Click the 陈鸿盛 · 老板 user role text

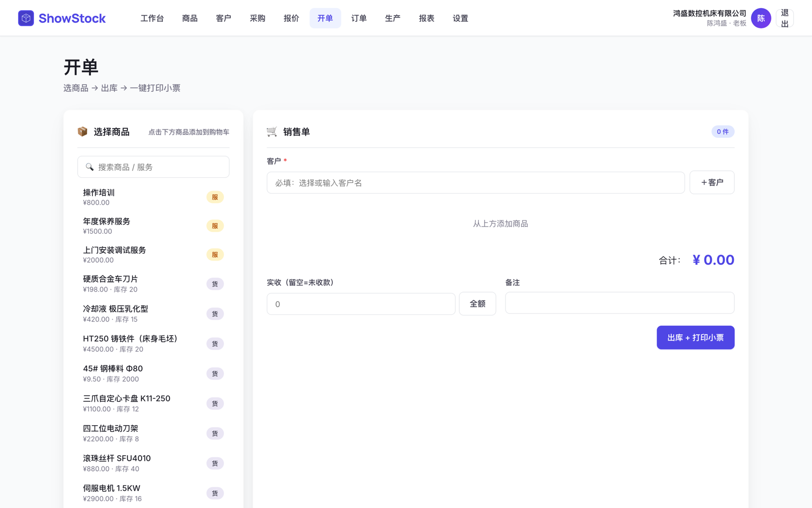point(726,23)
